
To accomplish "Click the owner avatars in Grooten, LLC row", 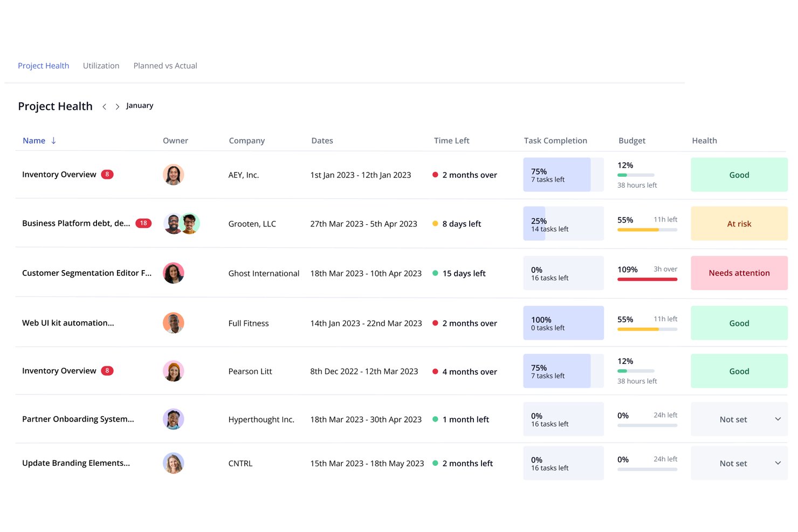I will click(x=182, y=223).
